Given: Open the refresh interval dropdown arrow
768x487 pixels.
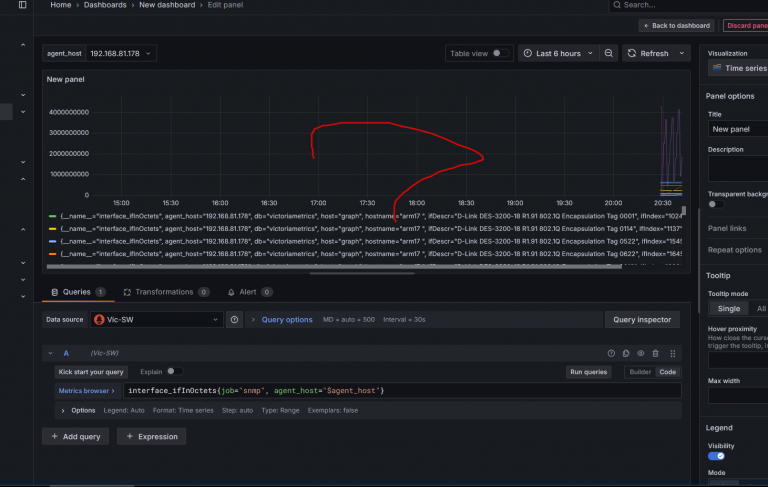Looking at the screenshot, I should tap(682, 53).
